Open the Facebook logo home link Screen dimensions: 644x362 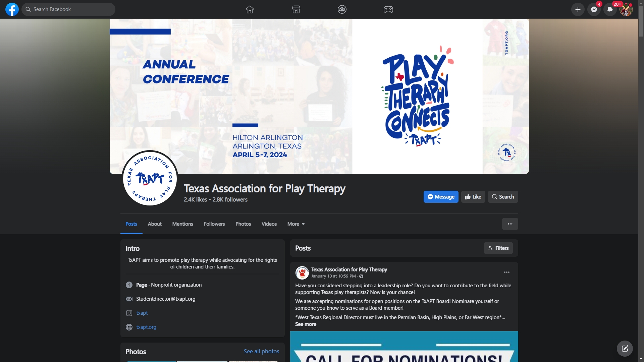tap(12, 9)
